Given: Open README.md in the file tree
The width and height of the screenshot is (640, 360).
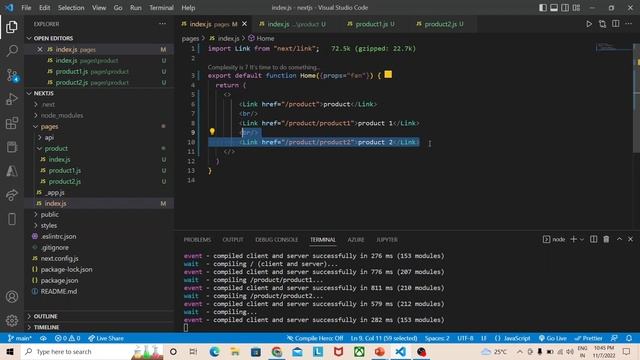Looking at the screenshot, I should click(x=59, y=291).
